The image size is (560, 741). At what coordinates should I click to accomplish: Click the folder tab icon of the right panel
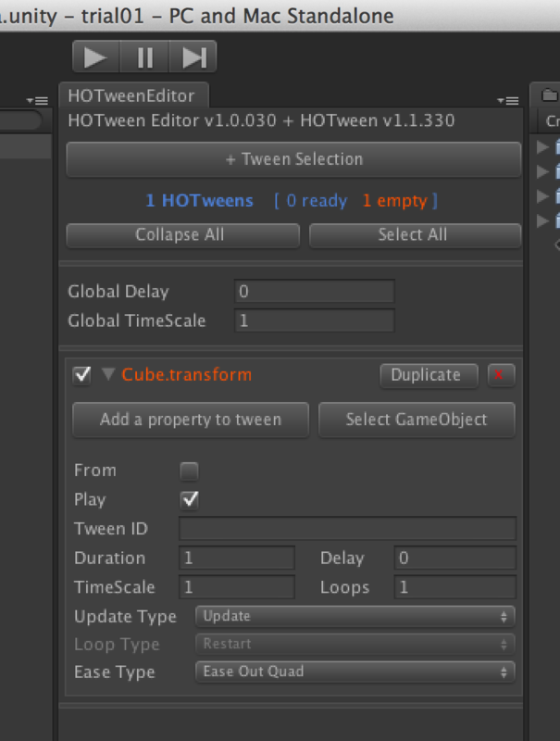click(x=550, y=95)
